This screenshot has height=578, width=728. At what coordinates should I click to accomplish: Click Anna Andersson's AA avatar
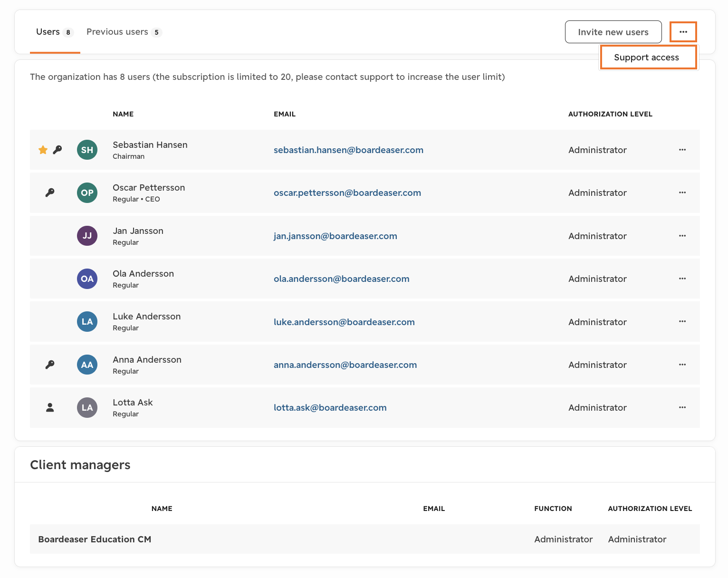87,365
